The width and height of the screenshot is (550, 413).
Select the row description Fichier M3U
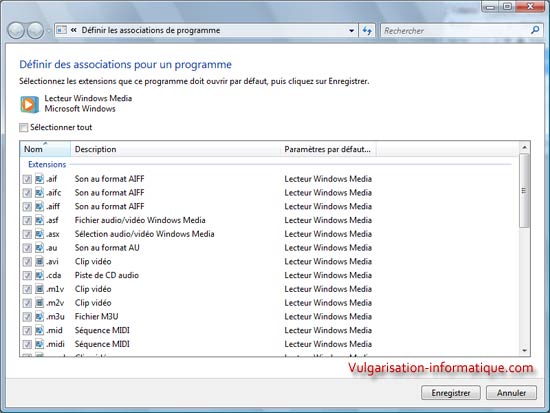(x=96, y=317)
